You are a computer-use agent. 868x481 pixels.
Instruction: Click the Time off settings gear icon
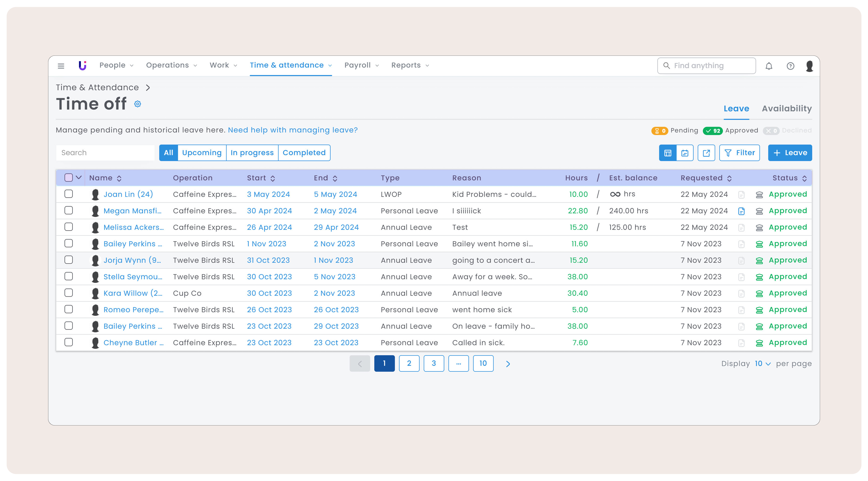tap(138, 104)
